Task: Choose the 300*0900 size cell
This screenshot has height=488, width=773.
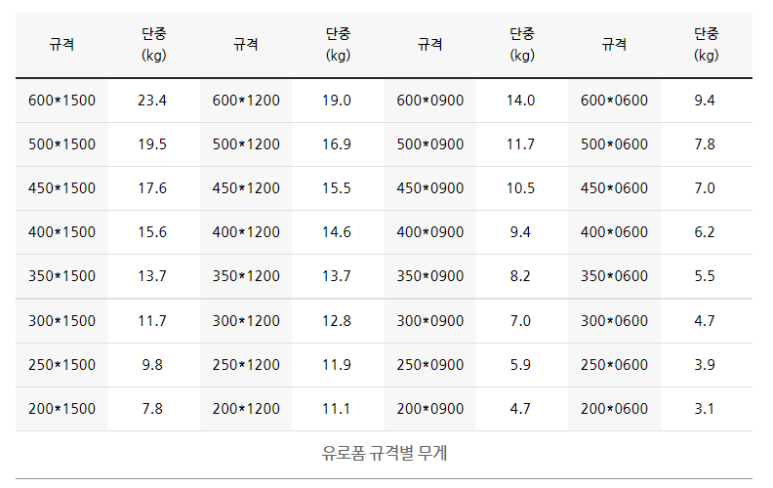Action: coord(430,321)
